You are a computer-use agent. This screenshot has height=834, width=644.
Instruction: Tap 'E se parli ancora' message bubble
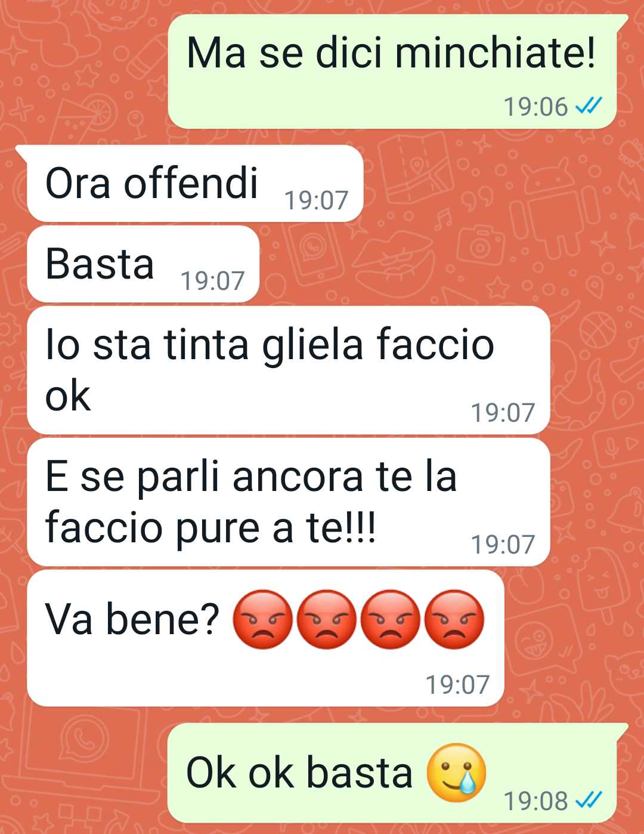click(x=288, y=502)
